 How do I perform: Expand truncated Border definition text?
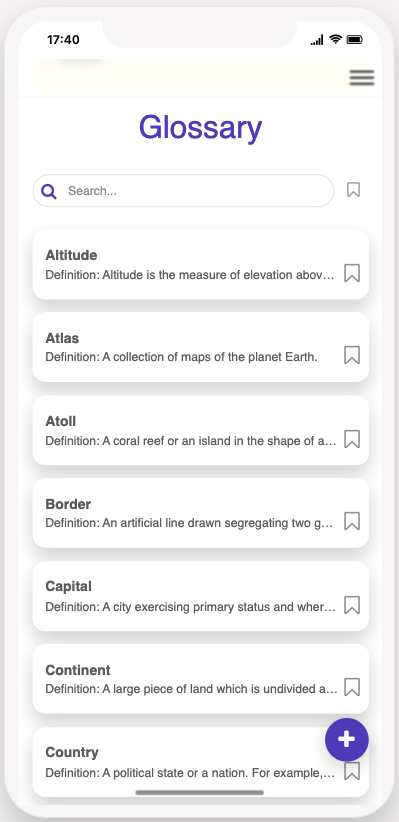point(189,523)
